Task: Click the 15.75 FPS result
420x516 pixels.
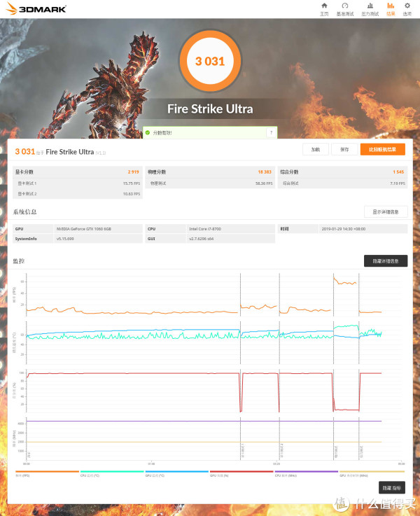Action: point(132,183)
